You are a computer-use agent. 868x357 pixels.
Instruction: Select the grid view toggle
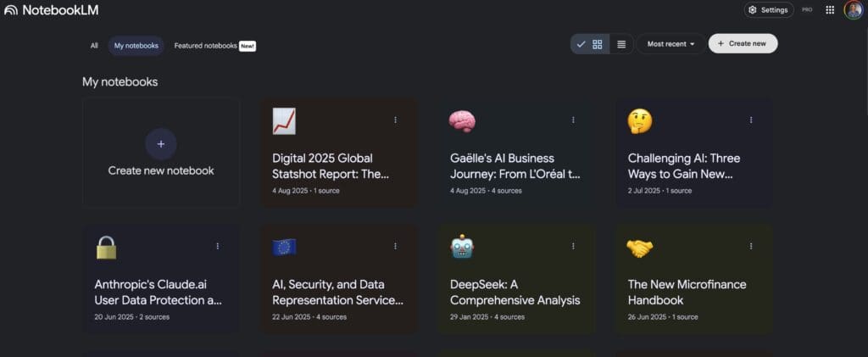590,44
